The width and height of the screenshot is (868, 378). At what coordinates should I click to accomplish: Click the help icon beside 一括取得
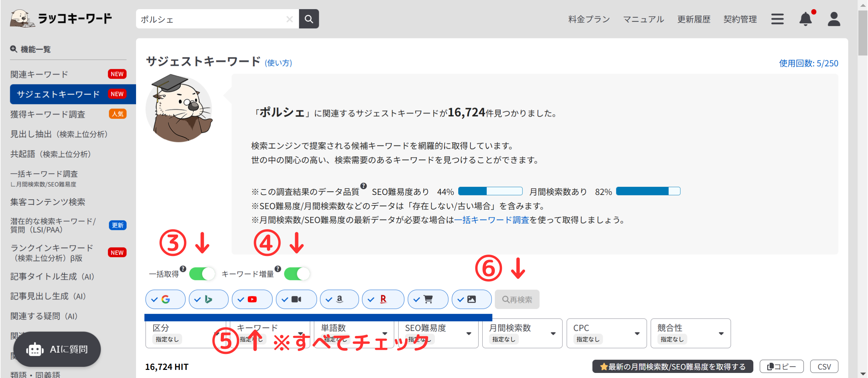click(183, 269)
